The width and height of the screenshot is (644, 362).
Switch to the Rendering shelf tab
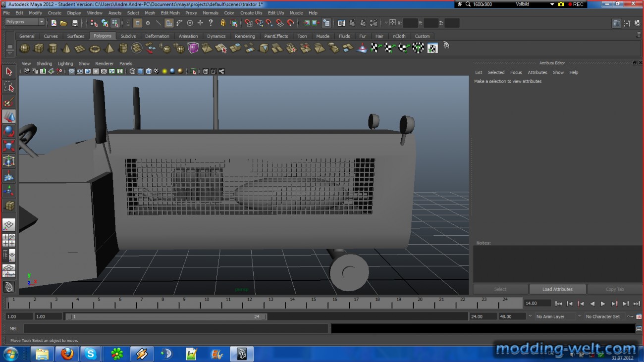click(245, 36)
